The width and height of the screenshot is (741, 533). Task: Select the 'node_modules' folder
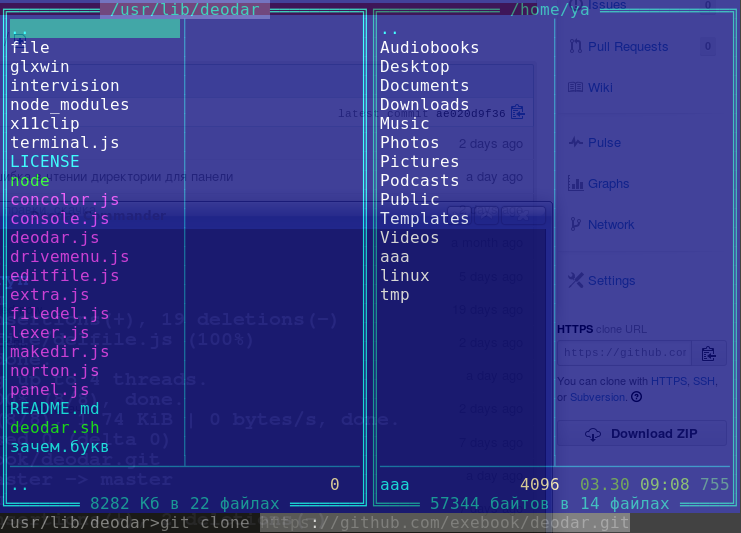pos(69,104)
